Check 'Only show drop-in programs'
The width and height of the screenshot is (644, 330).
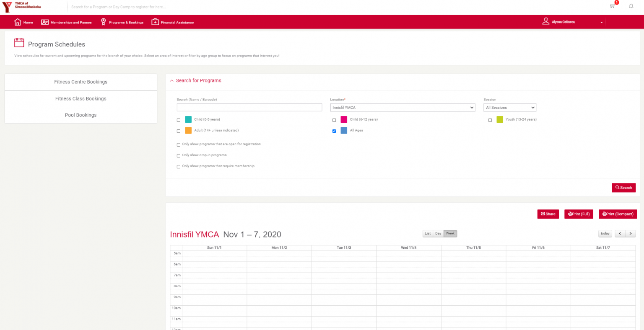[178, 155]
